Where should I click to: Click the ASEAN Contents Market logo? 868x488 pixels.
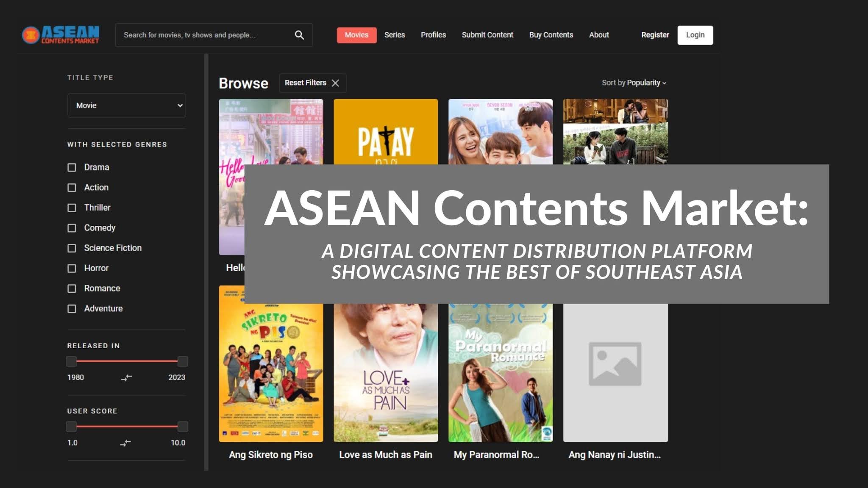click(61, 35)
